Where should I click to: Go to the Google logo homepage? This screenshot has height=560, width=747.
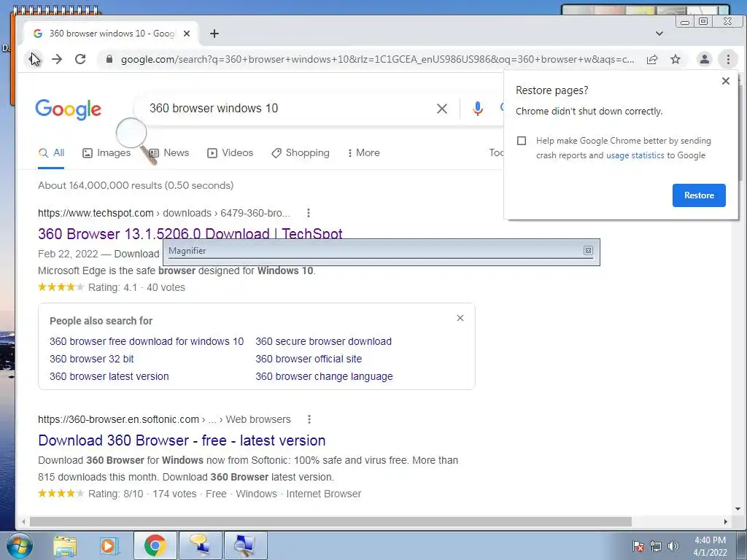(x=68, y=109)
